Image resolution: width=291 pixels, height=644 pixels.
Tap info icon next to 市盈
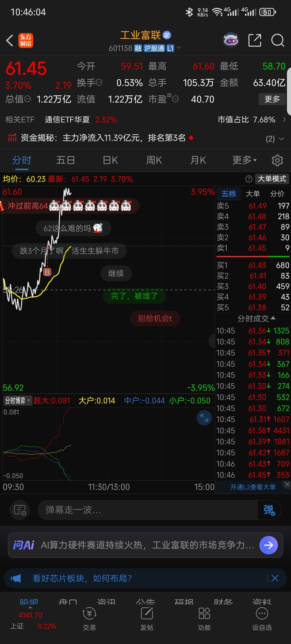[176, 99]
